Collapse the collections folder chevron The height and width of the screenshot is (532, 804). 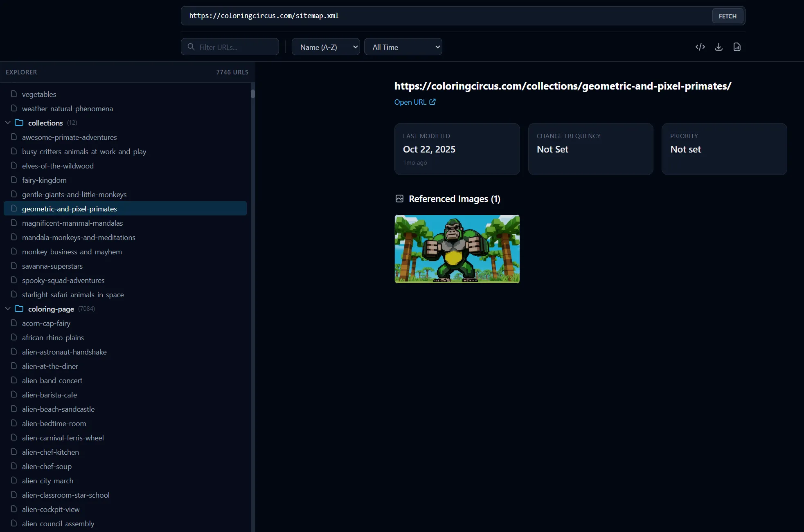point(8,123)
